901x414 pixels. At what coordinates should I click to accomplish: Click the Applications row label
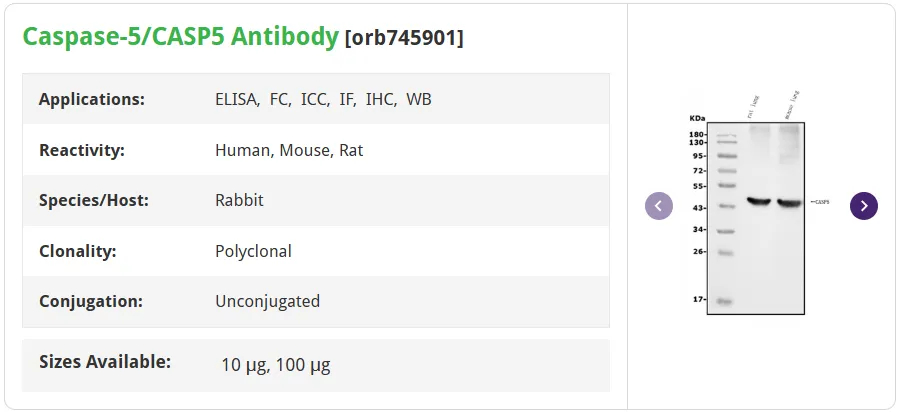(92, 99)
